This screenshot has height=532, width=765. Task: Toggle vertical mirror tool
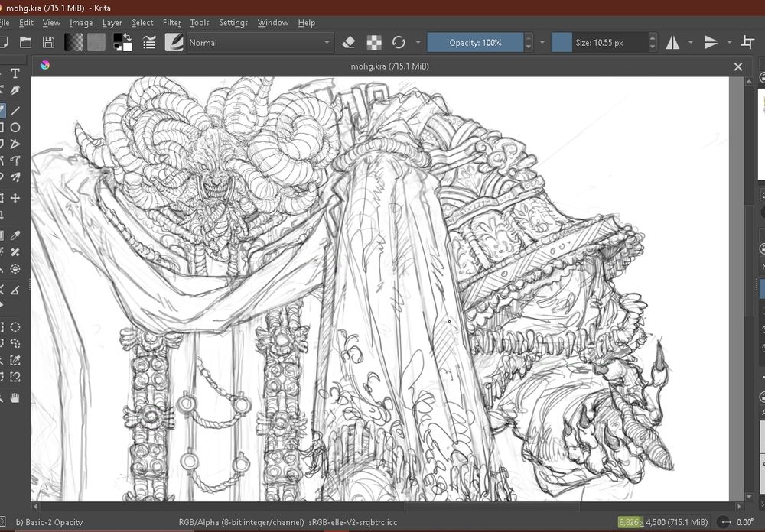pyautogui.click(x=711, y=43)
